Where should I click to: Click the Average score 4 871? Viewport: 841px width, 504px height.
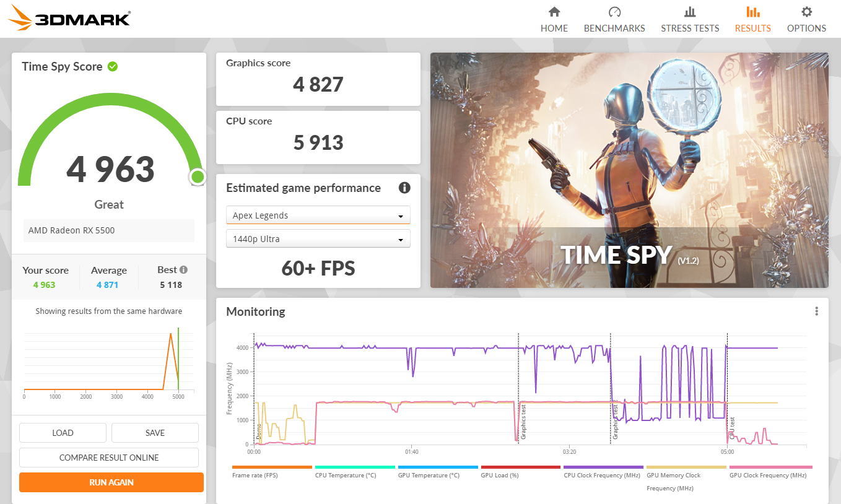(x=107, y=285)
